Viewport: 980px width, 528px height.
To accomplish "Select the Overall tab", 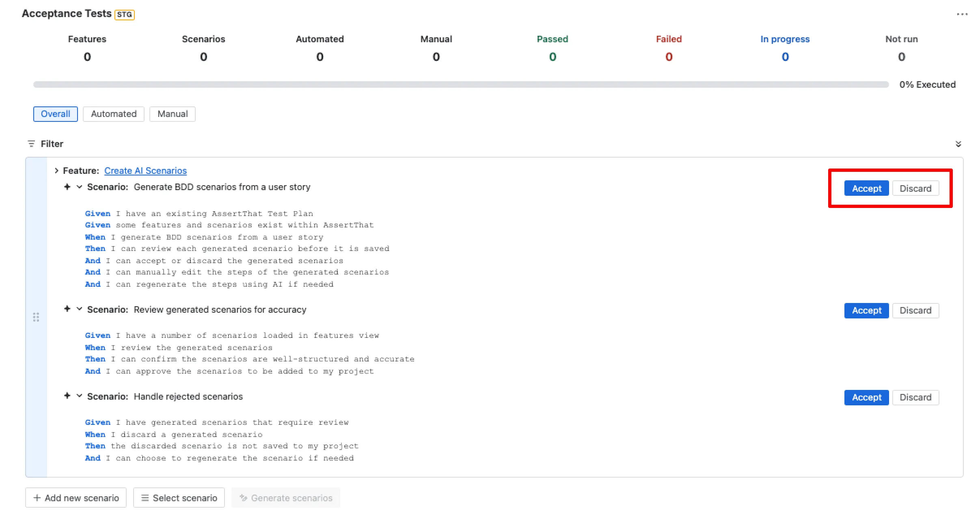I will click(56, 114).
